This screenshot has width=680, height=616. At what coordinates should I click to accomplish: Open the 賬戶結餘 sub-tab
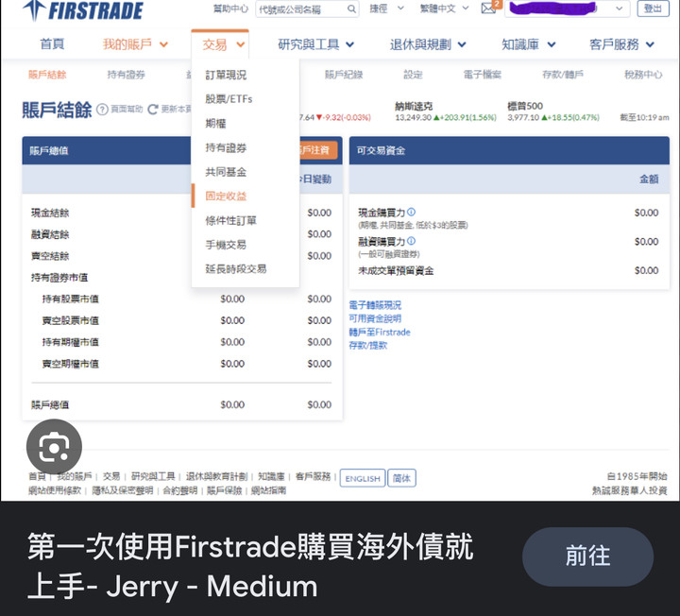point(47,75)
